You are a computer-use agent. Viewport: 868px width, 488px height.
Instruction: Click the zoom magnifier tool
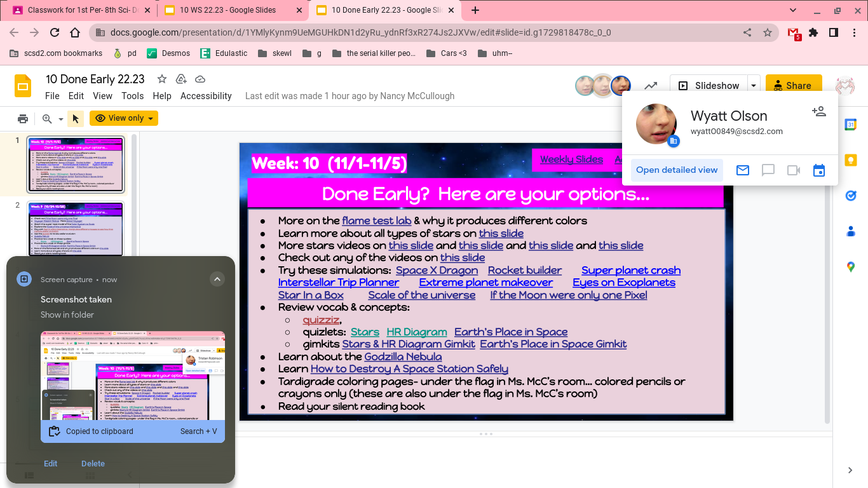(x=47, y=118)
